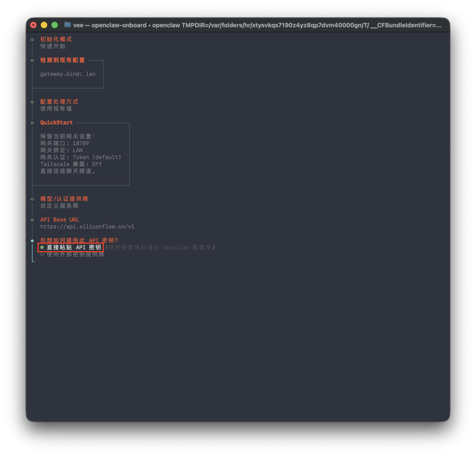This screenshot has height=456, width=476.
Task: Open the https://api.siliconflow.cn/v1 URL
Action: (x=87, y=227)
